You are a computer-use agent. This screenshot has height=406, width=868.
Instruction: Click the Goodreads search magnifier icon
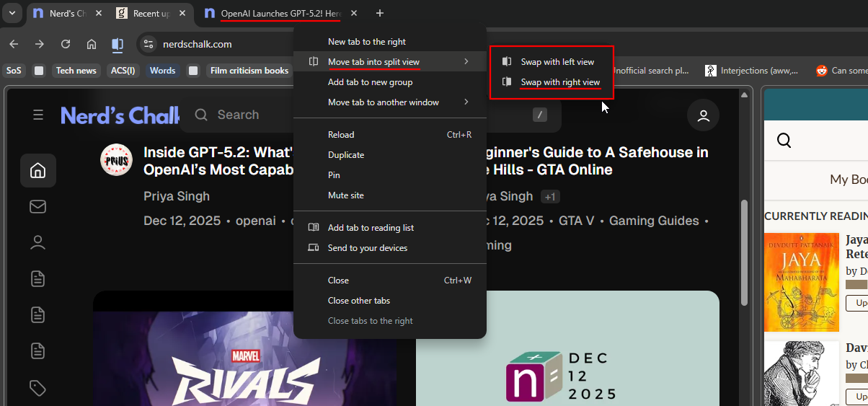784,140
